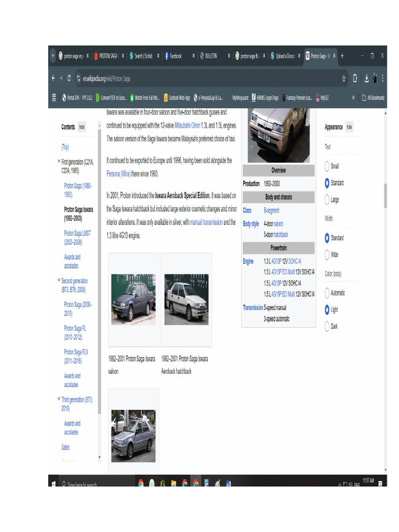399x532 pixels.
Task: Open the browser downloads icon
Action: [366, 78]
